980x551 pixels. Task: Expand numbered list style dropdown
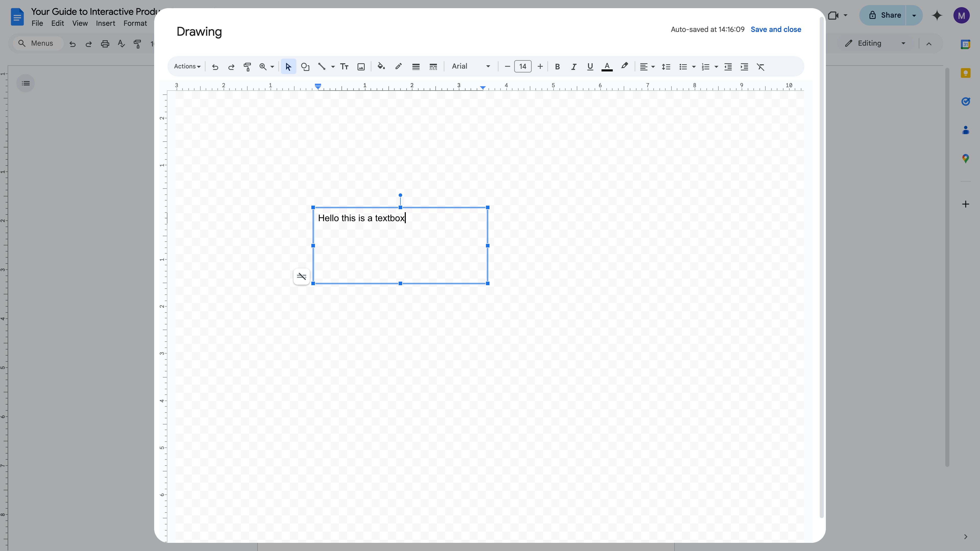[x=716, y=67]
